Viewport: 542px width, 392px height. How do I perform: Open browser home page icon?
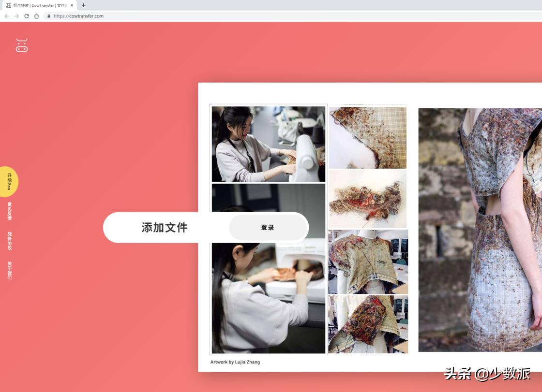pyautogui.click(x=36, y=16)
